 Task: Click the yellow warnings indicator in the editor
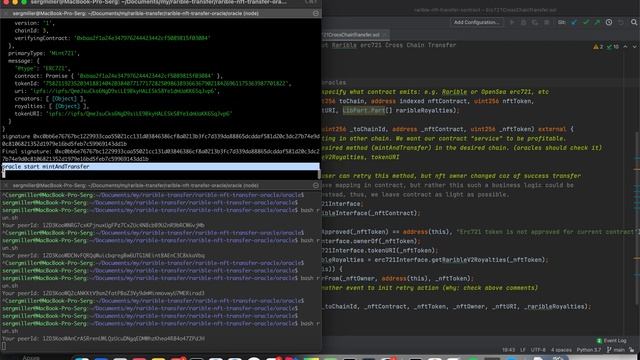pos(598,47)
